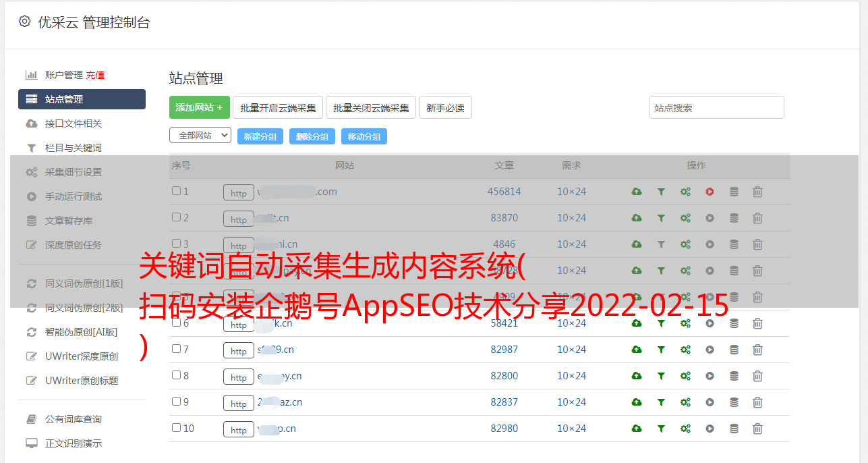Select the checkbox for row 9
Image resolution: width=868 pixels, height=463 pixels.
pos(176,402)
